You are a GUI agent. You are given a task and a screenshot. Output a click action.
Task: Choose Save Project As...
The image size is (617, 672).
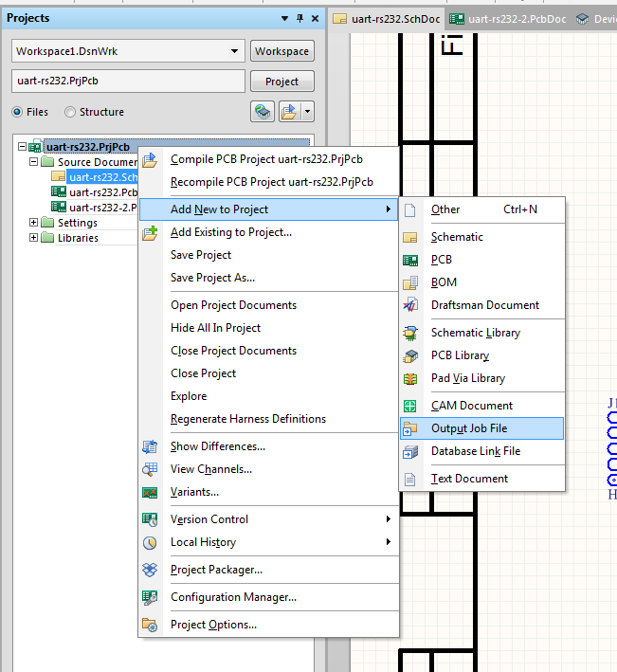tap(268, 278)
